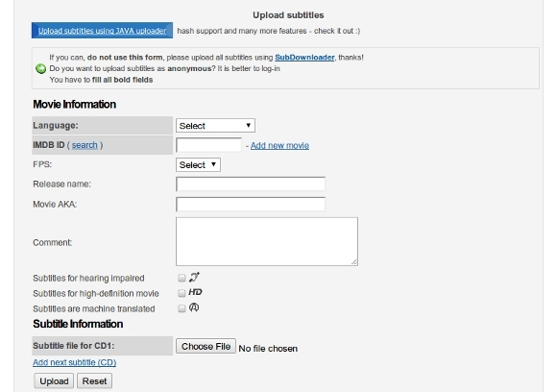Enable subtitles for hearing impaired checkbox
The height and width of the screenshot is (392, 557).
coord(182,278)
